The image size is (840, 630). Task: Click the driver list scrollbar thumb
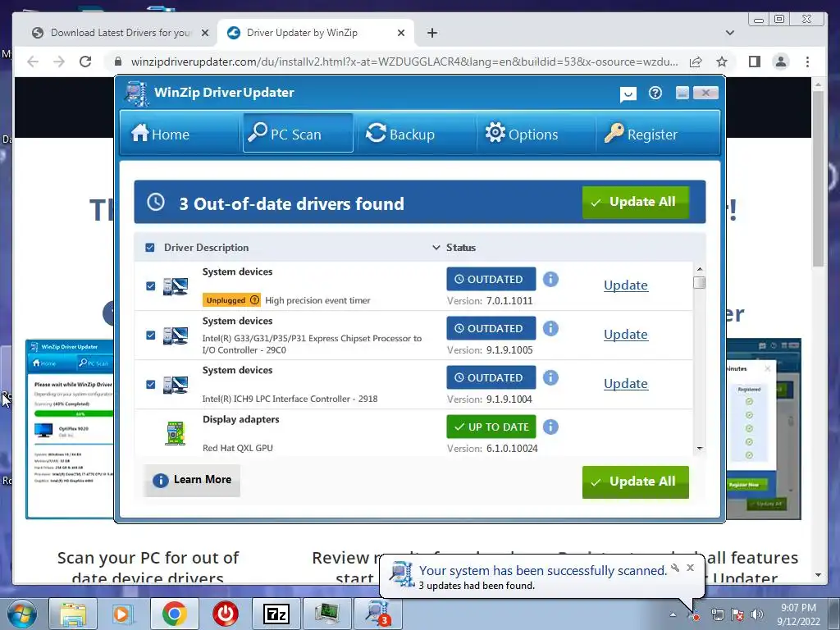[x=699, y=282]
